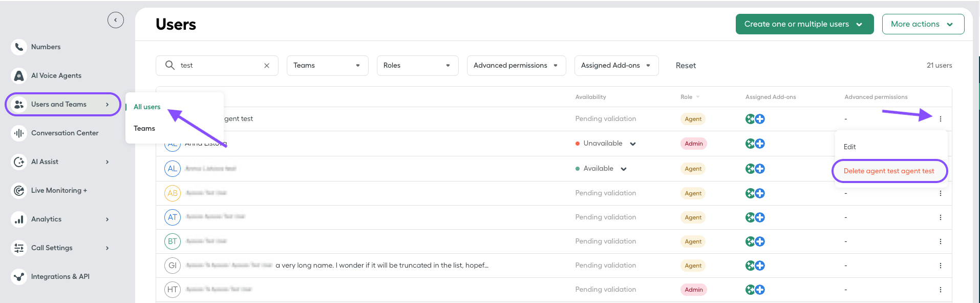Click the add-on icons in agent test row
The image size is (980, 303).
point(755,119)
